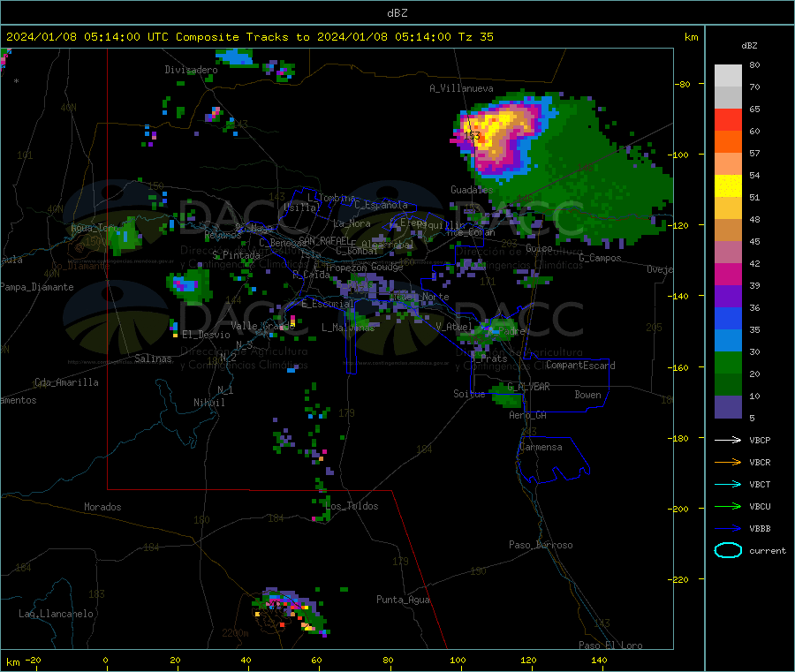795x672 pixels.
Task: Click the small storm cell near Los_Toldos
Action: (x=322, y=510)
